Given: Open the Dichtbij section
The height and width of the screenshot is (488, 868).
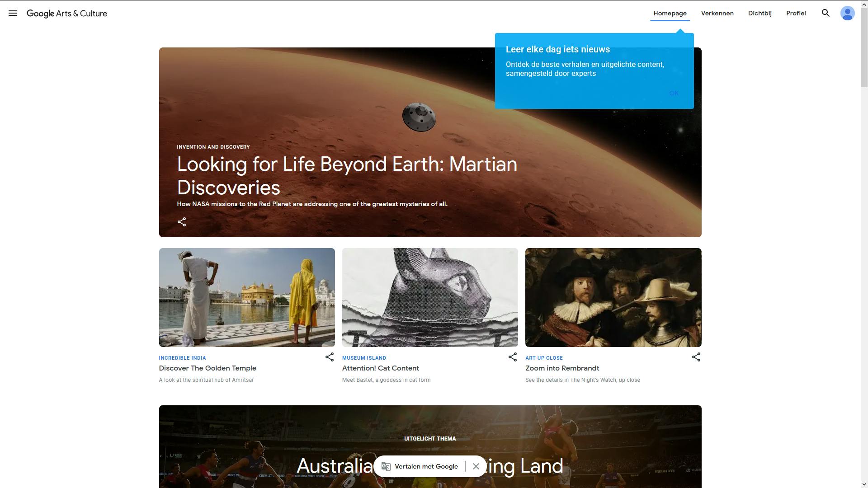Looking at the screenshot, I should pyautogui.click(x=760, y=13).
